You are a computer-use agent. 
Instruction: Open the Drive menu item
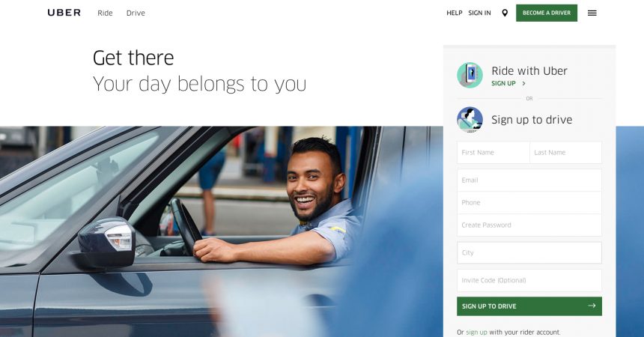pos(136,13)
